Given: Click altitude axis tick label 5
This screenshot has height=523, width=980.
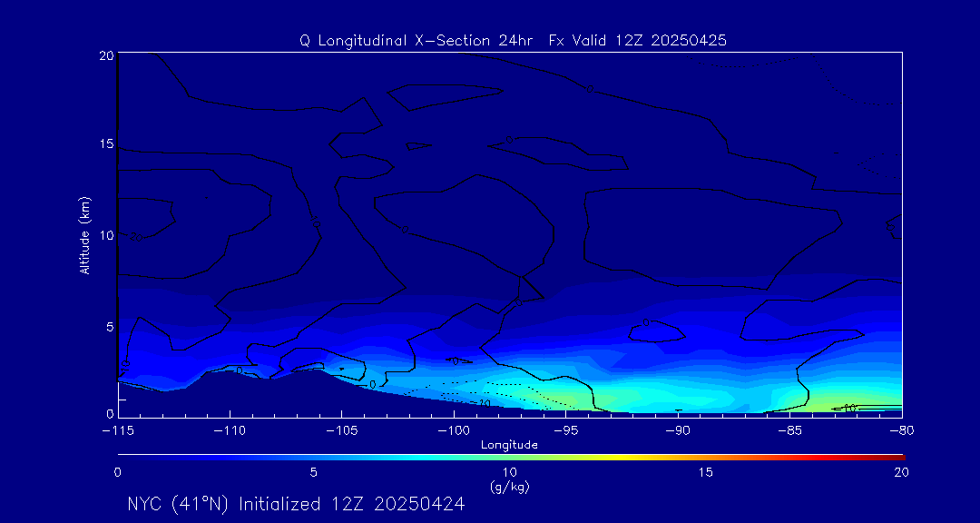Looking at the screenshot, I should coord(109,327).
